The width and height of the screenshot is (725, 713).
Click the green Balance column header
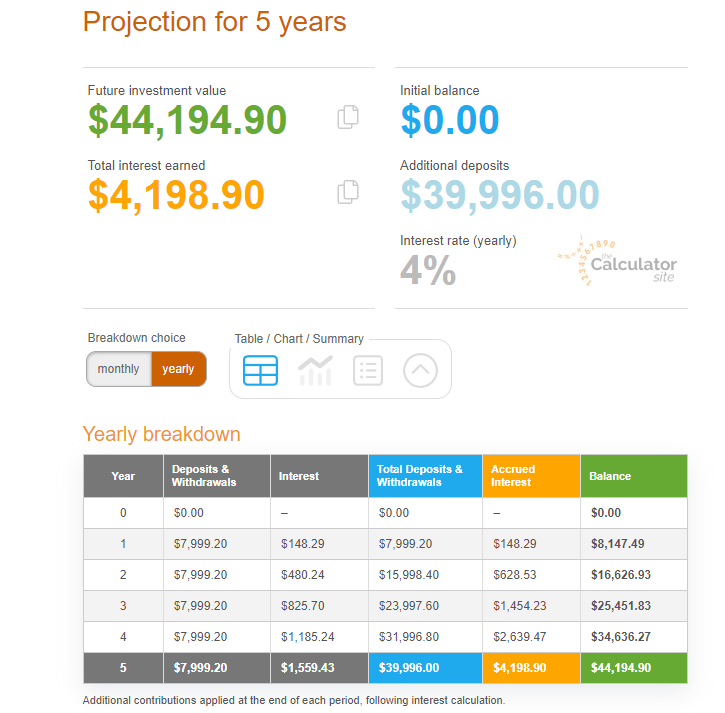(x=633, y=476)
